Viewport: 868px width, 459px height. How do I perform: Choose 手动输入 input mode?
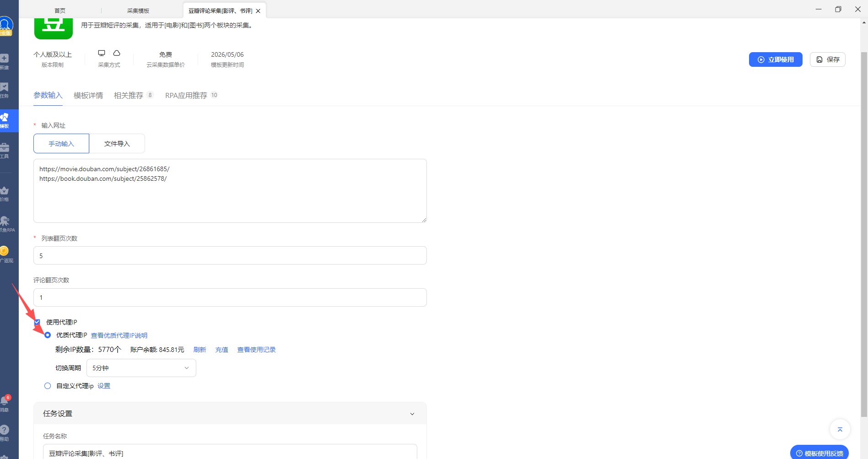coord(61,144)
